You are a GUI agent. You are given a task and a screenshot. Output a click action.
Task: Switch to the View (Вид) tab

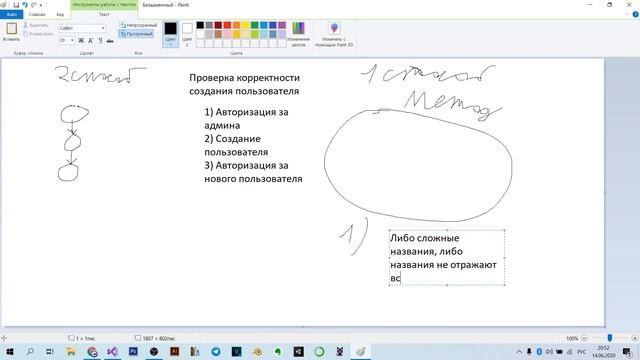click(60, 14)
